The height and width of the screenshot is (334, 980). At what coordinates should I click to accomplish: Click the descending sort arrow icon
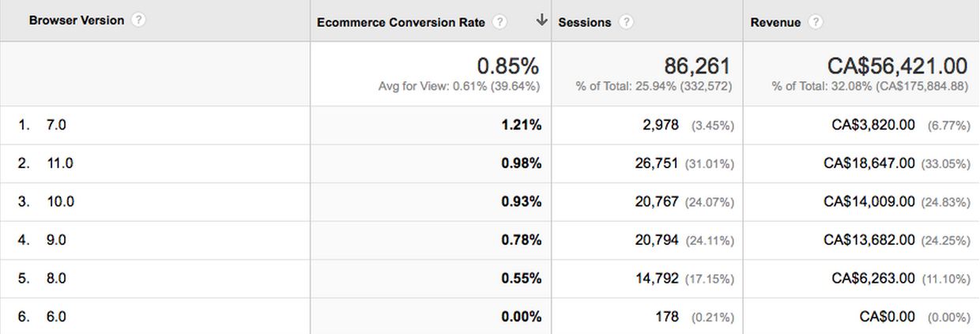point(541,21)
